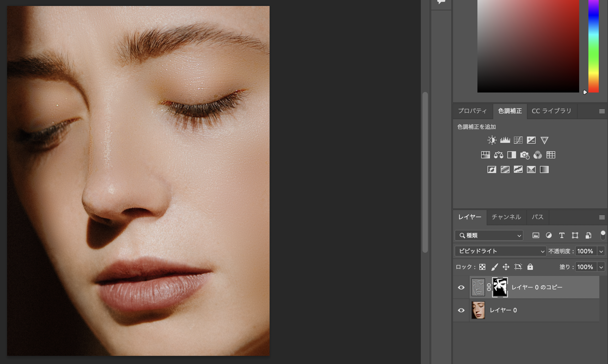Image resolution: width=608 pixels, height=364 pixels.
Task: Open the 種類 layer filter dropdown
Action: tap(489, 235)
